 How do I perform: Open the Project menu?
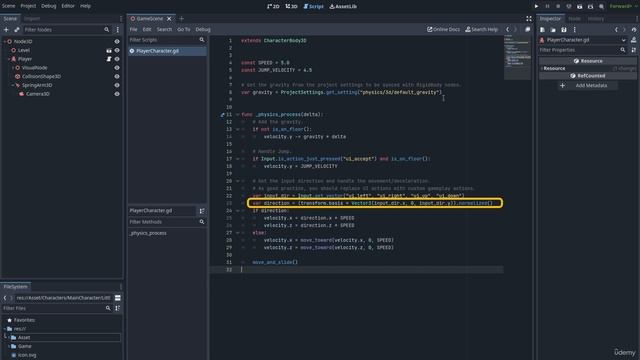28,6
